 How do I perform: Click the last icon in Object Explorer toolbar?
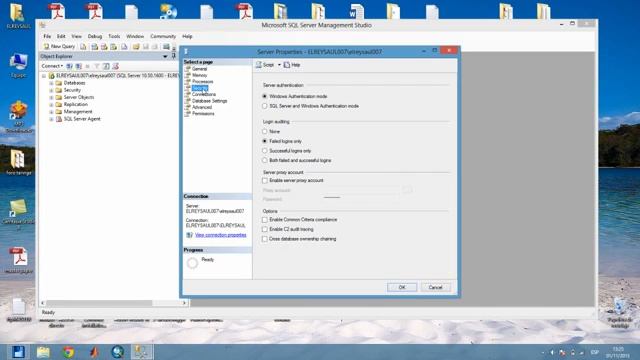tap(116, 66)
